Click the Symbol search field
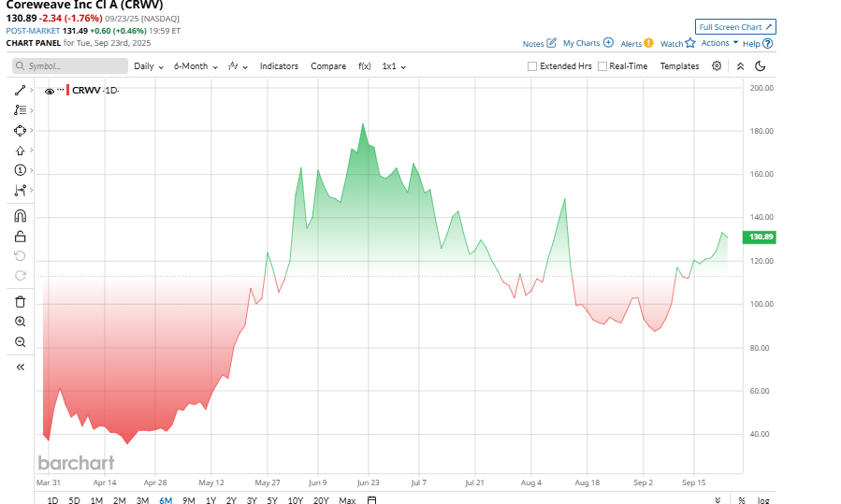This screenshot has width=841, height=504. pyautogui.click(x=70, y=66)
